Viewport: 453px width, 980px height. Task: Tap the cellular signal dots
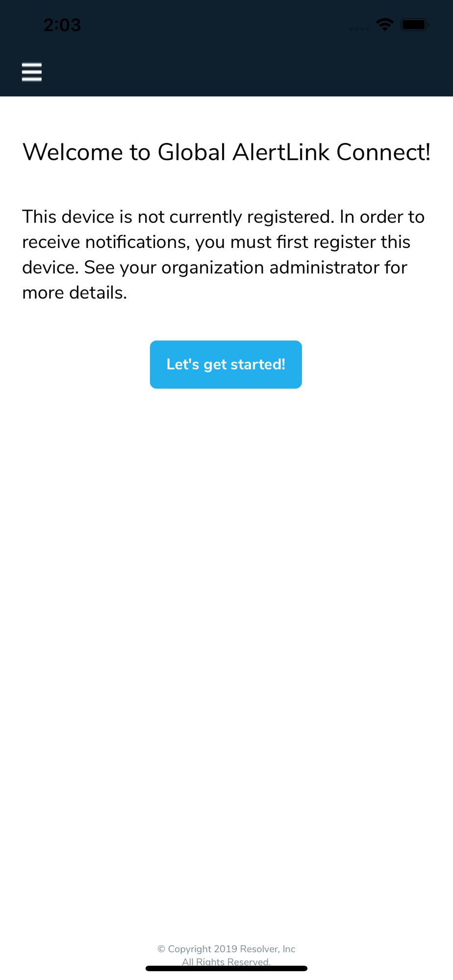click(x=359, y=29)
